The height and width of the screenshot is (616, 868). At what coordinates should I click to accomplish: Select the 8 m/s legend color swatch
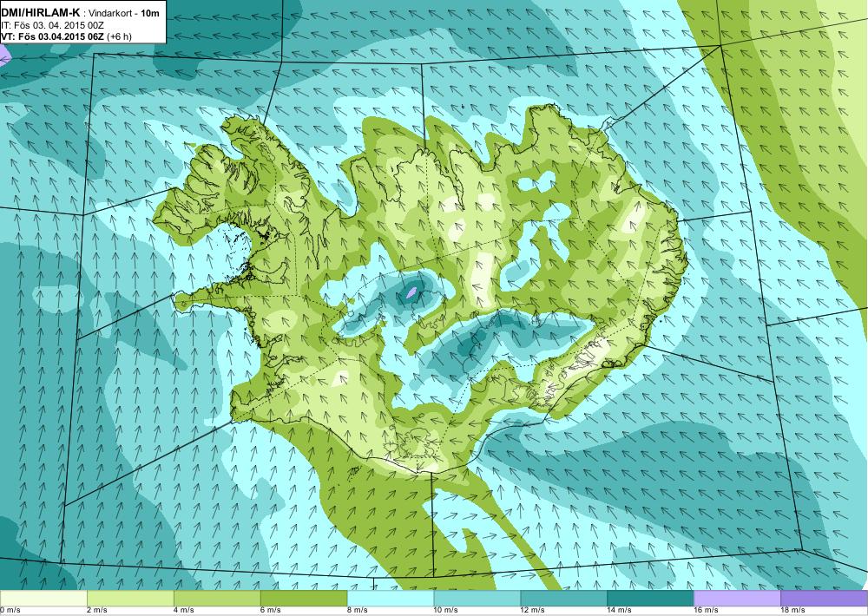(x=391, y=599)
